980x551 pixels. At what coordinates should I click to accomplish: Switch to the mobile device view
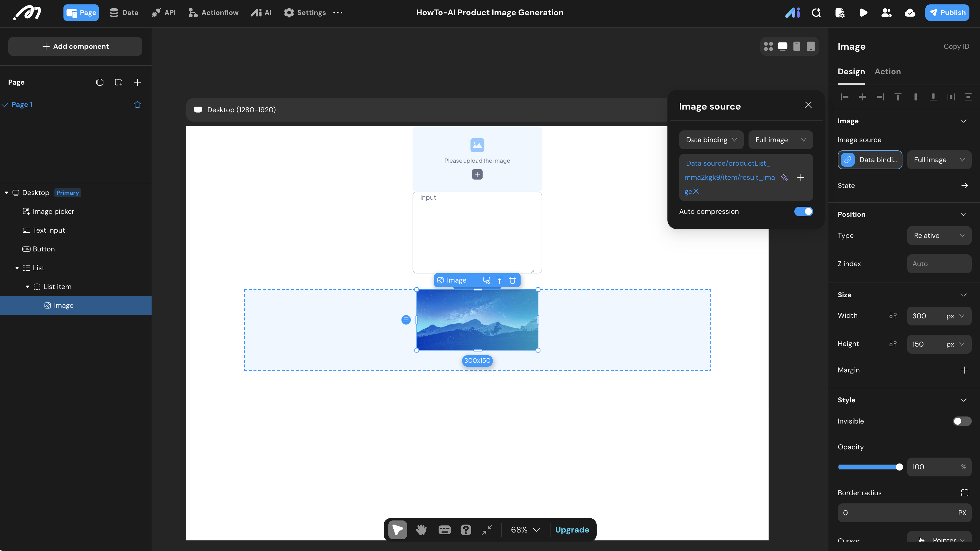coord(796,46)
